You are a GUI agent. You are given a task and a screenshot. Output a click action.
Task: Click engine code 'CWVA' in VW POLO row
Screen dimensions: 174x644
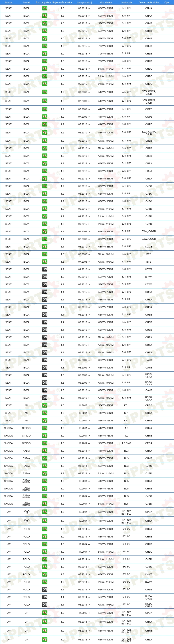coord(149,582)
